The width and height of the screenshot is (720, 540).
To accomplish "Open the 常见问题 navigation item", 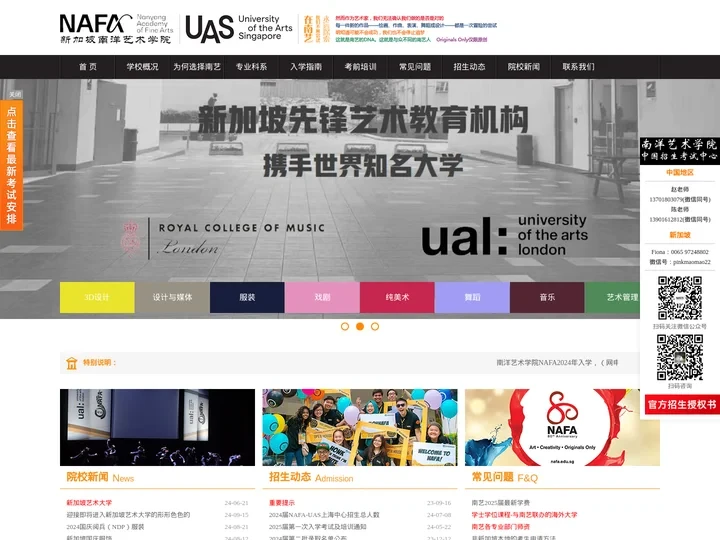I will [x=415, y=67].
